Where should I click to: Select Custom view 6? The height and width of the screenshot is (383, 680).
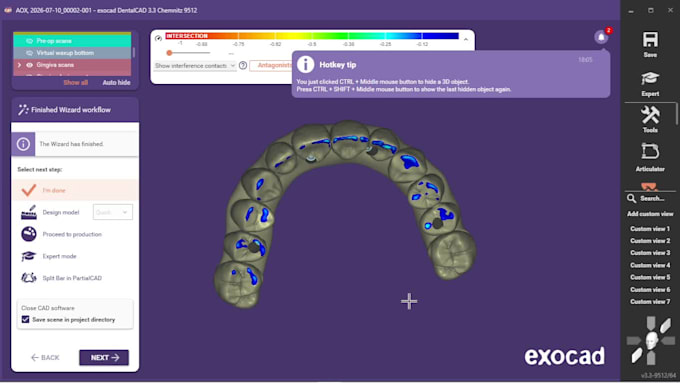[650, 289]
